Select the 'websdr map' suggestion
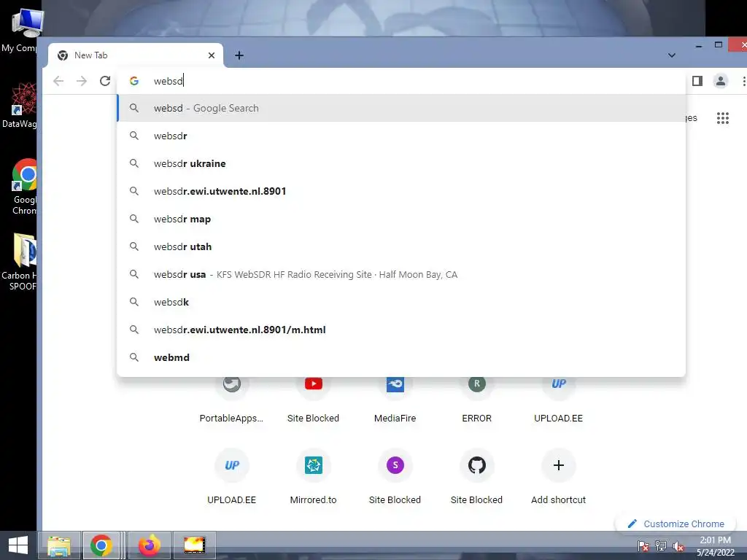The height and width of the screenshot is (560, 747). 401,219
